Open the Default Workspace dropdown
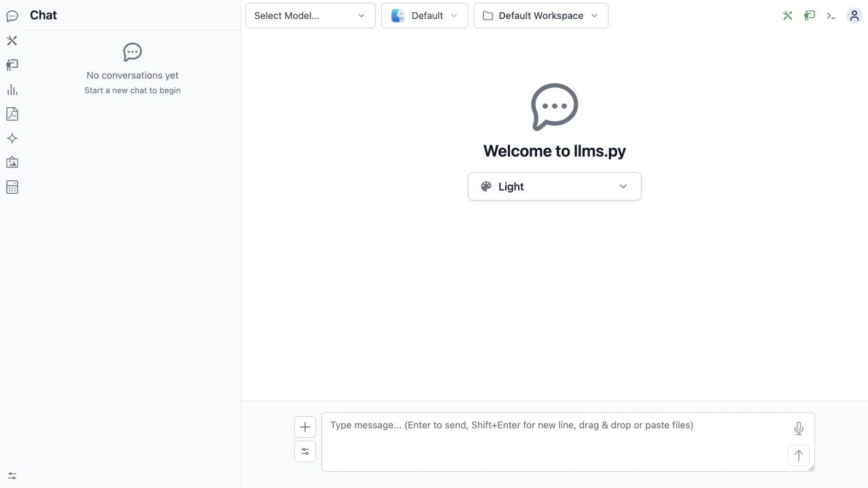868x488 pixels. click(x=541, y=16)
